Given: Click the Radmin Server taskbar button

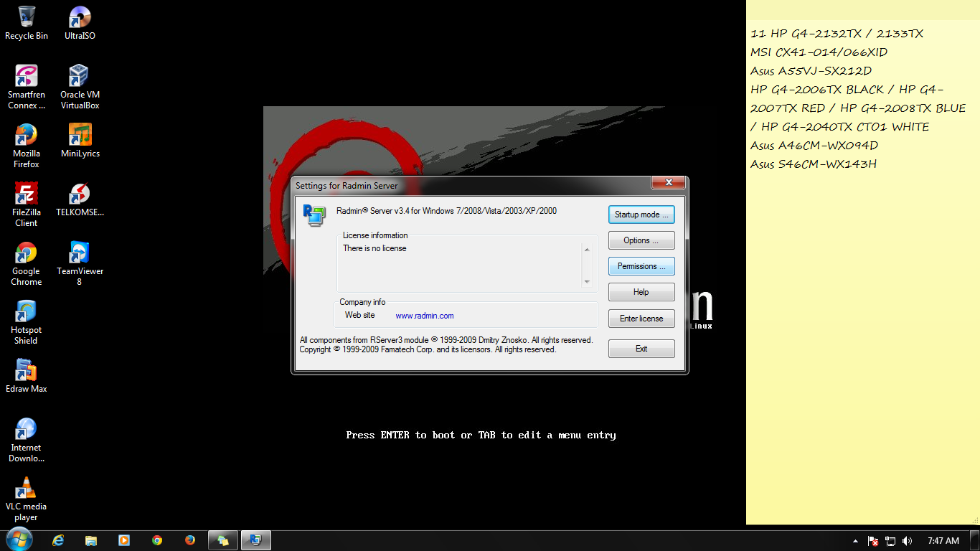Looking at the screenshot, I should (x=256, y=540).
